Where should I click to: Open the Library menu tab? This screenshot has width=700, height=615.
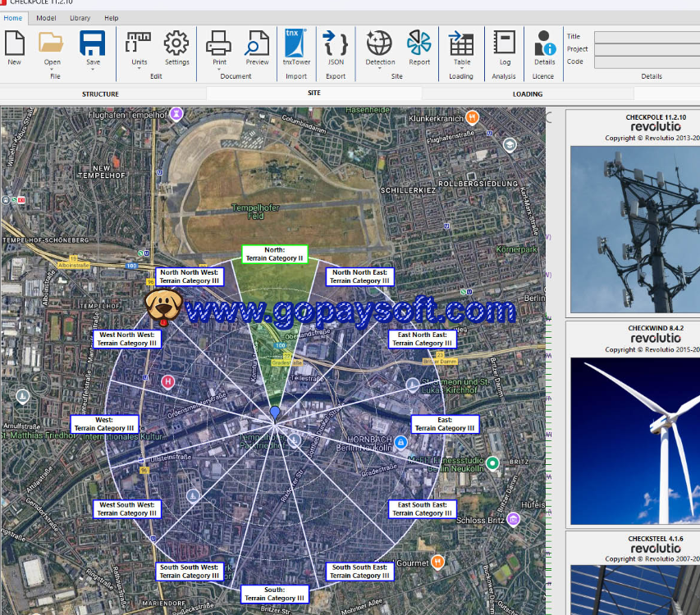(80, 17)
